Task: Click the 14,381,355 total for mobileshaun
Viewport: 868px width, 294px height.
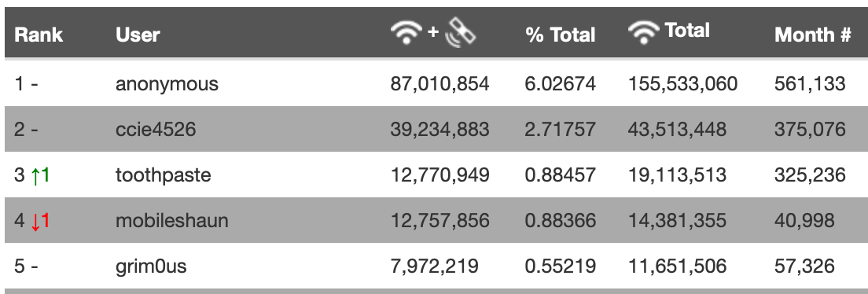Action: [677, 221]
